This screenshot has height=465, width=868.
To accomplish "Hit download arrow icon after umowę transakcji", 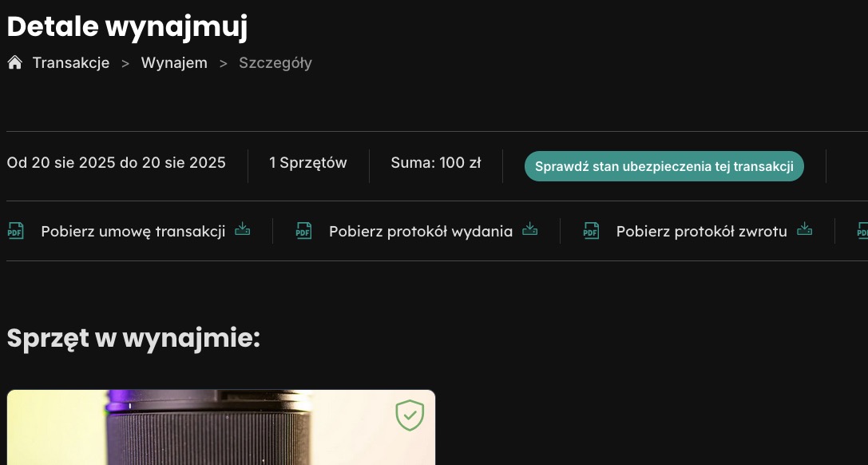I will point(243,230).
